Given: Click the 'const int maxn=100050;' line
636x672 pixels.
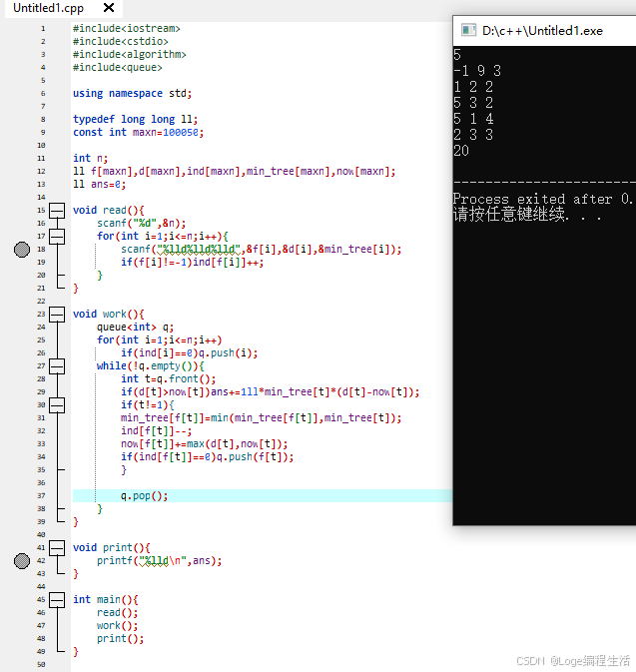Looking at the screenshot, I should (x=138, y=132).
